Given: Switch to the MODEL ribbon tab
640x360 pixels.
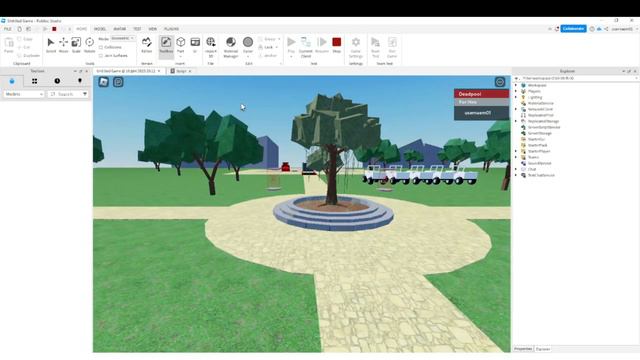Looking at the screenshot, I should coord(100,29).
